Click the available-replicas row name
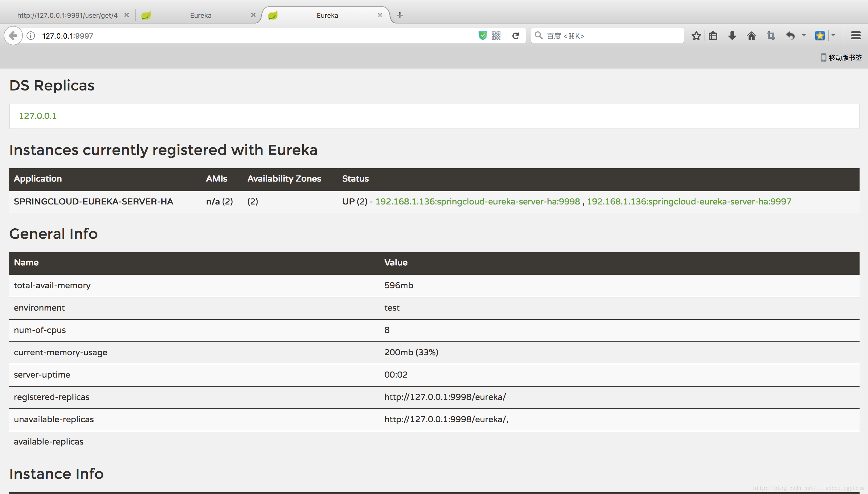Viewport: 868px width, 494px height. (49, 442)
